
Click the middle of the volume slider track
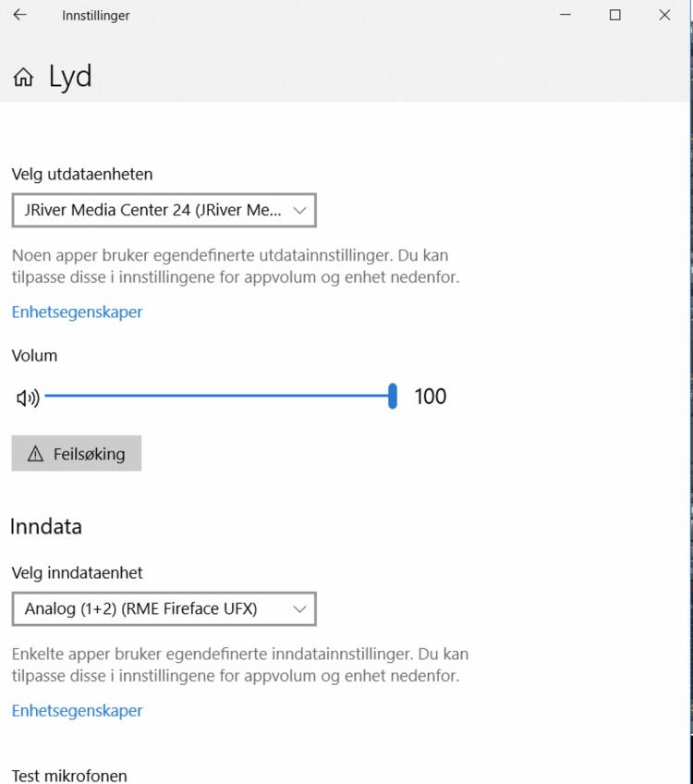[218, 397]
